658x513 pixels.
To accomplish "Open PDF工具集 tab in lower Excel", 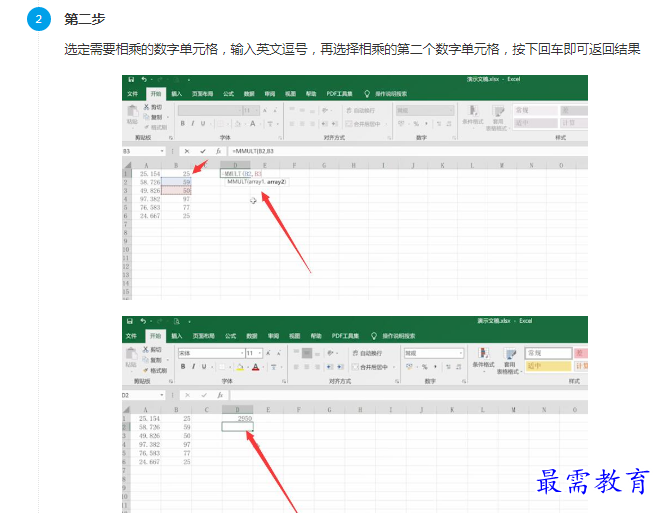I will point(345,336).
